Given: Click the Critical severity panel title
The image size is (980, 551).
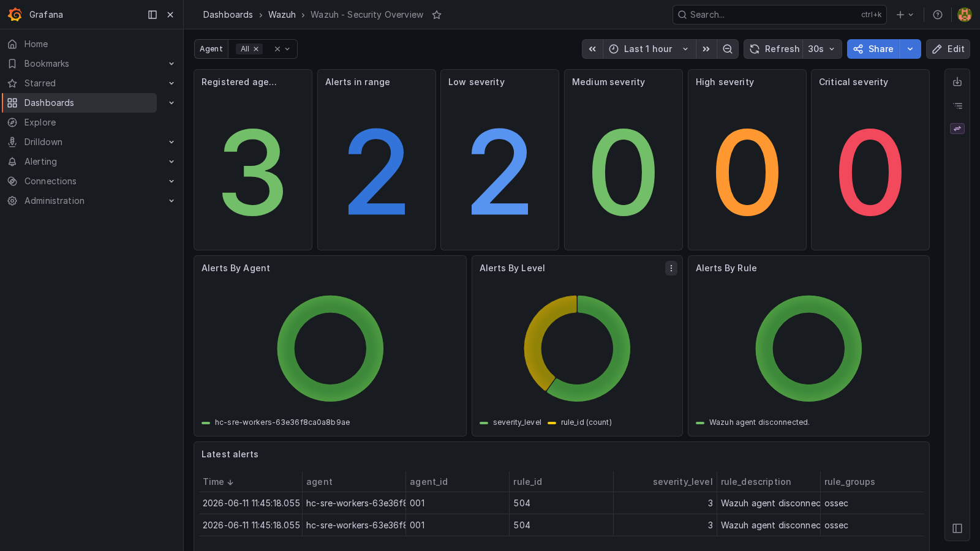Looking at the screenshot, I should [x=853, y=82].
